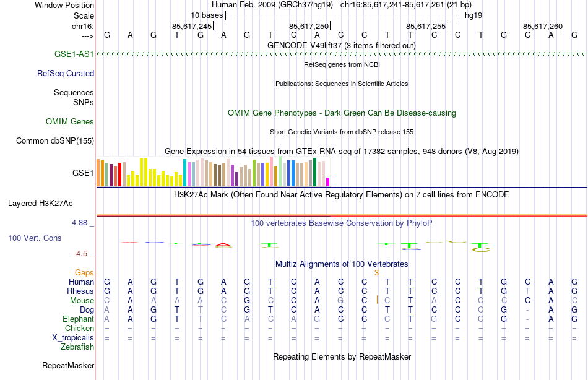Screen dimensions: 588x380
Task: Click the red 'A' peak in PhyloP logo
Action: (224, 244)
